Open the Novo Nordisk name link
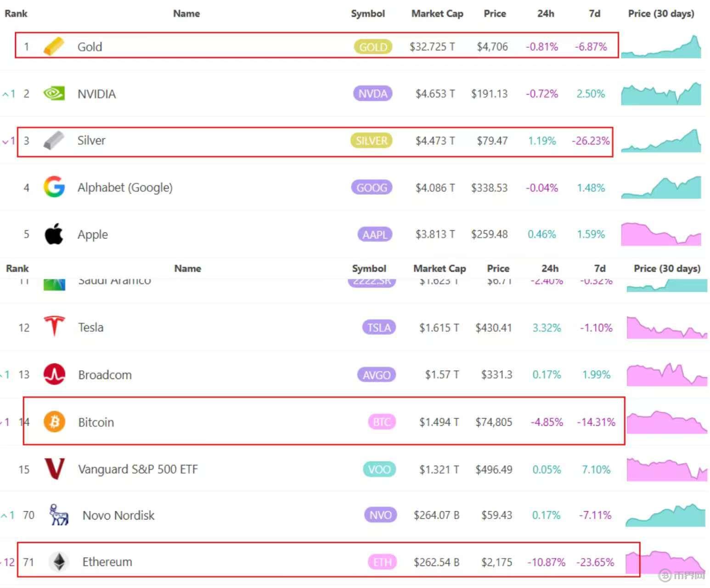The image size is (710, 588). pyautogui.click(x=118, y=515)
